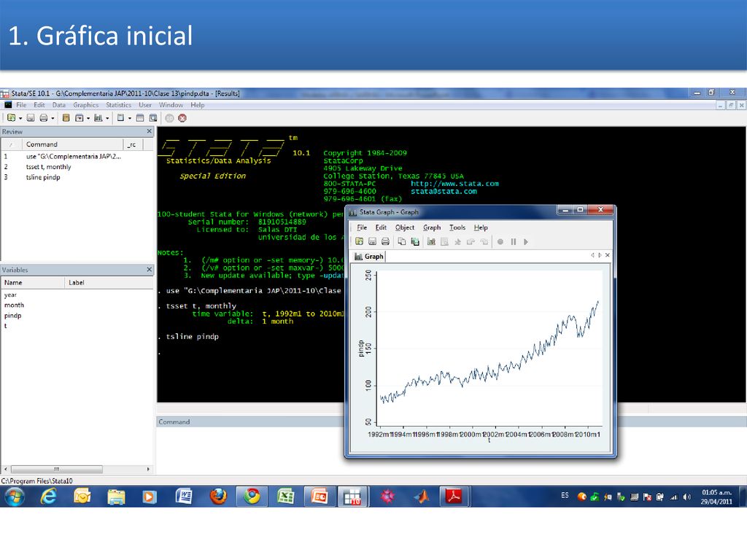Open Firefox from taskbar
Screen dimensions: 747x560
tap(218, 496)
